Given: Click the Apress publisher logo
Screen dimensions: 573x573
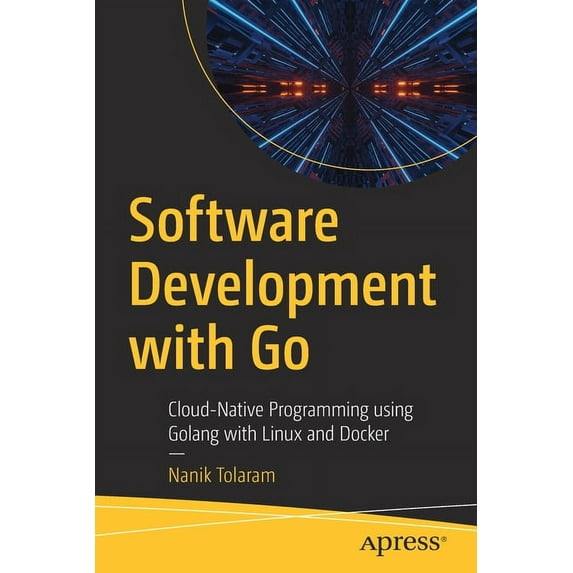Looking at the screenshot, I should click(x=403, y=543).
